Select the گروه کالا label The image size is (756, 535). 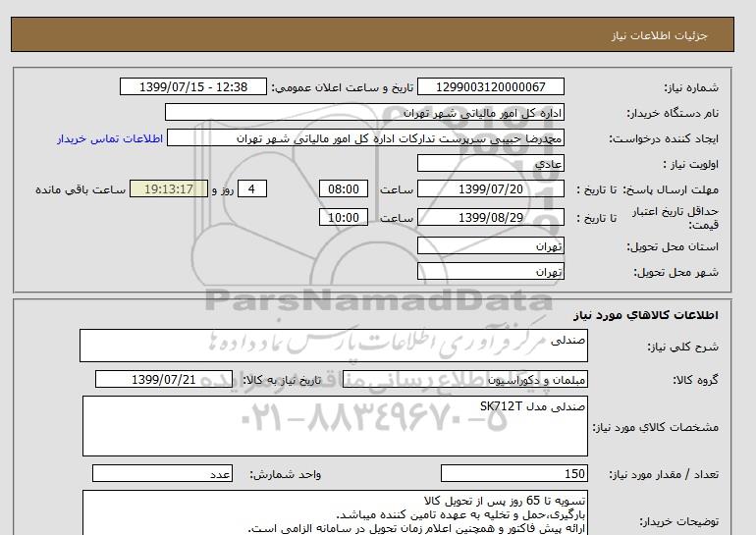(695, 380)
